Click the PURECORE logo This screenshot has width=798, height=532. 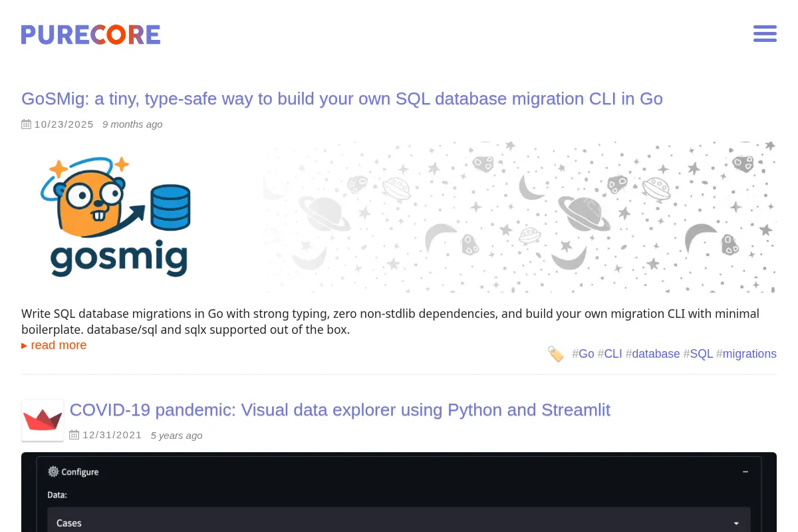[90, 35]
